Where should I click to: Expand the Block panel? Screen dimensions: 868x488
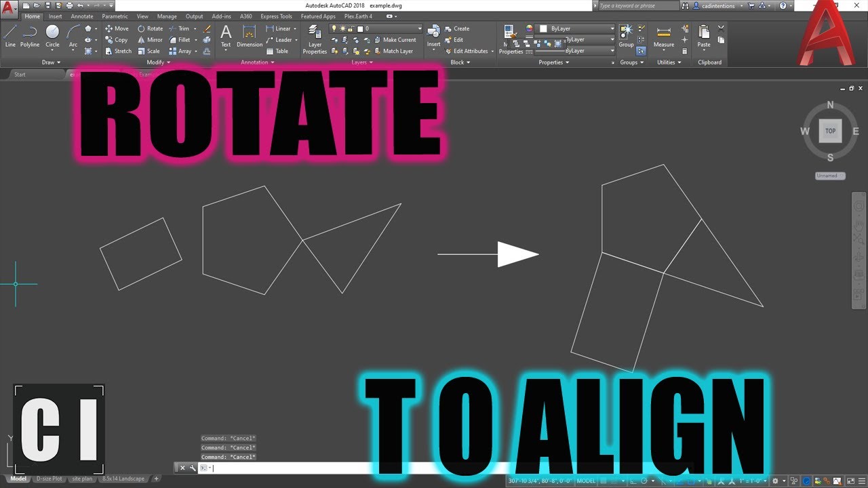[460, 62]
